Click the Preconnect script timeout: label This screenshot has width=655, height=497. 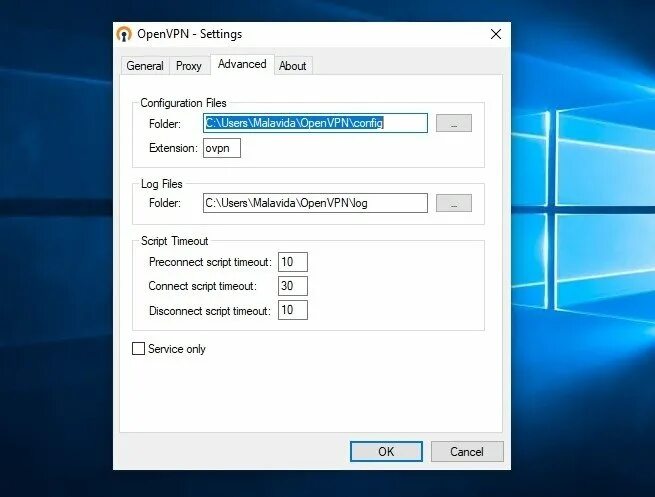(210, 262)
